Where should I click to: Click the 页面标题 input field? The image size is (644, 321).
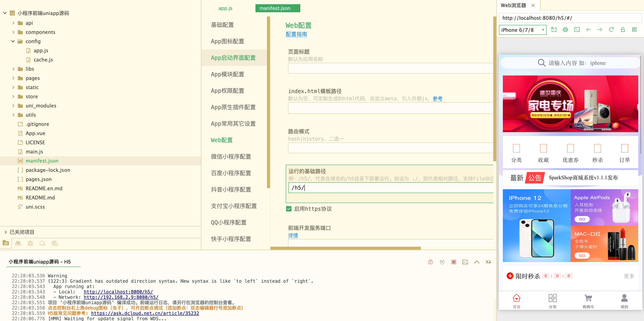tap(390, 68)
